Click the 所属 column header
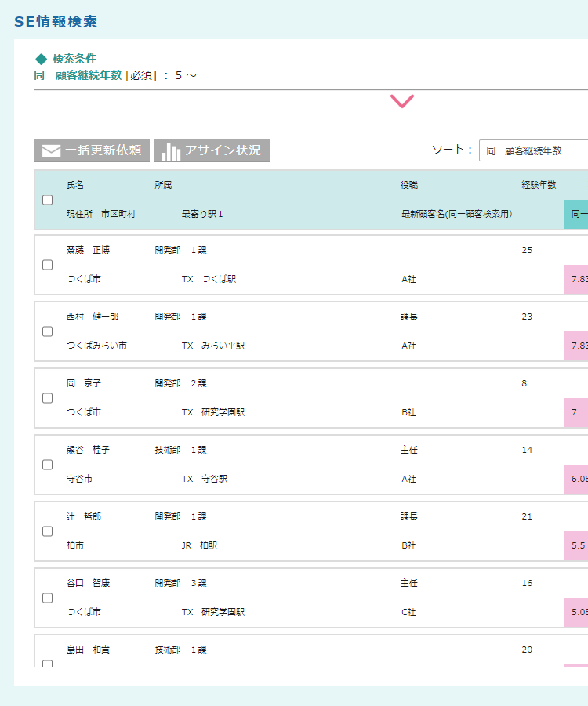 pyautogui.click(x=163, y=186)
